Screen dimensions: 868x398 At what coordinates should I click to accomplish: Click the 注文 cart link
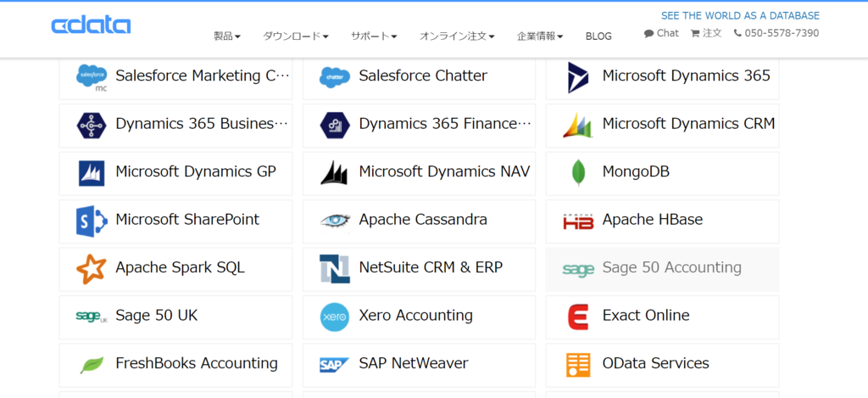(706, 33)
